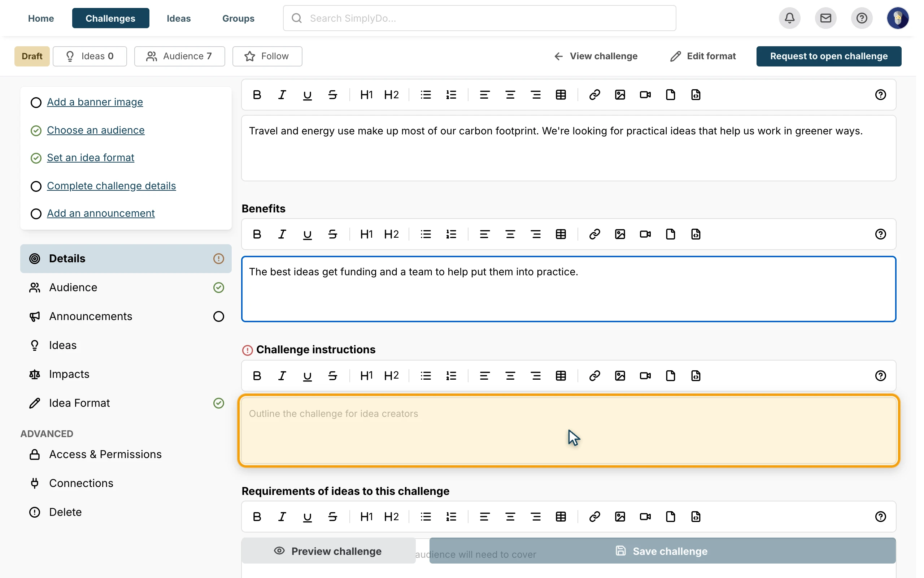Click into the Challenge instructions text area
The image size is (924, 578).
(x=568, y=431)
